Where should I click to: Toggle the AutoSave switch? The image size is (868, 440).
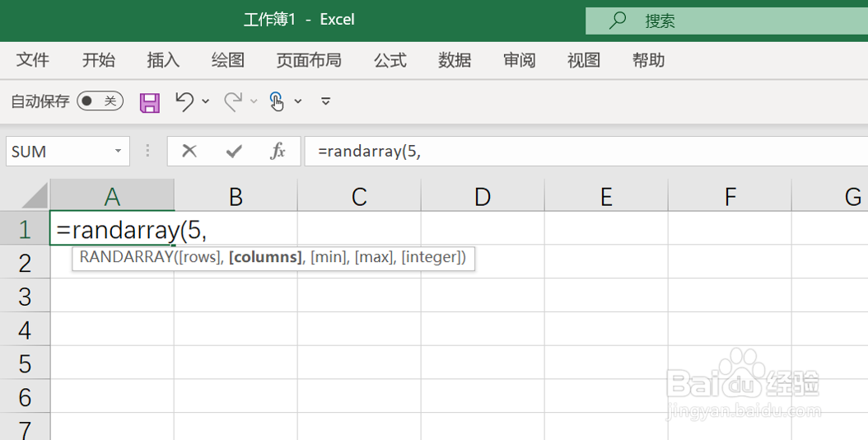pyautogui.click(x=100, y=101)
